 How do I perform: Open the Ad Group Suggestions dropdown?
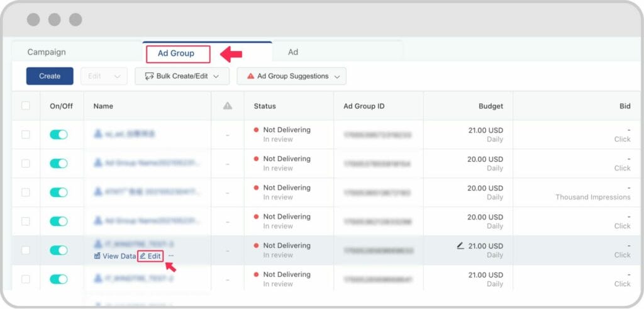coord(336,76)
